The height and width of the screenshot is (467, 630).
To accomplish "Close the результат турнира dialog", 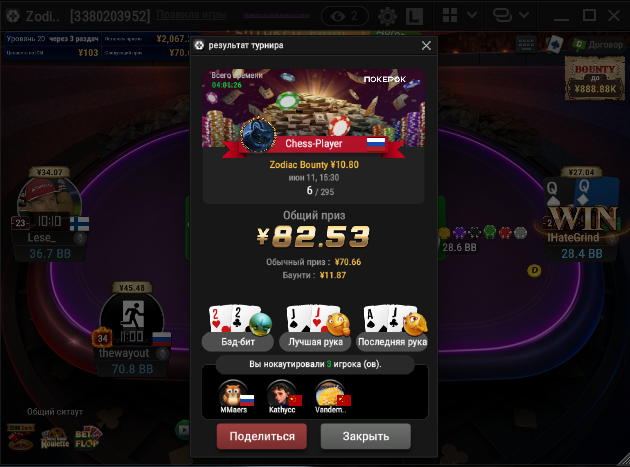I will pyautogui.click(x=426, y=45).
